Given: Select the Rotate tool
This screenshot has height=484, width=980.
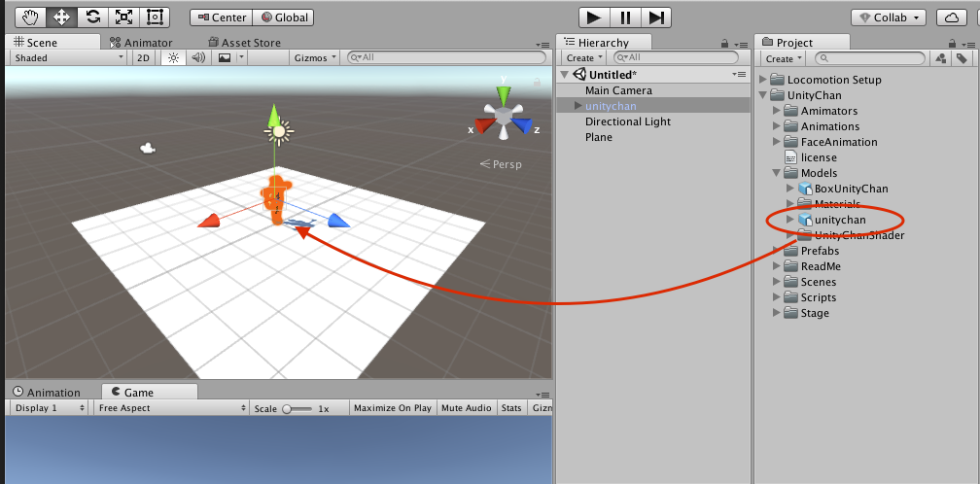Looking at the screenshot, I should click(92, 17).
